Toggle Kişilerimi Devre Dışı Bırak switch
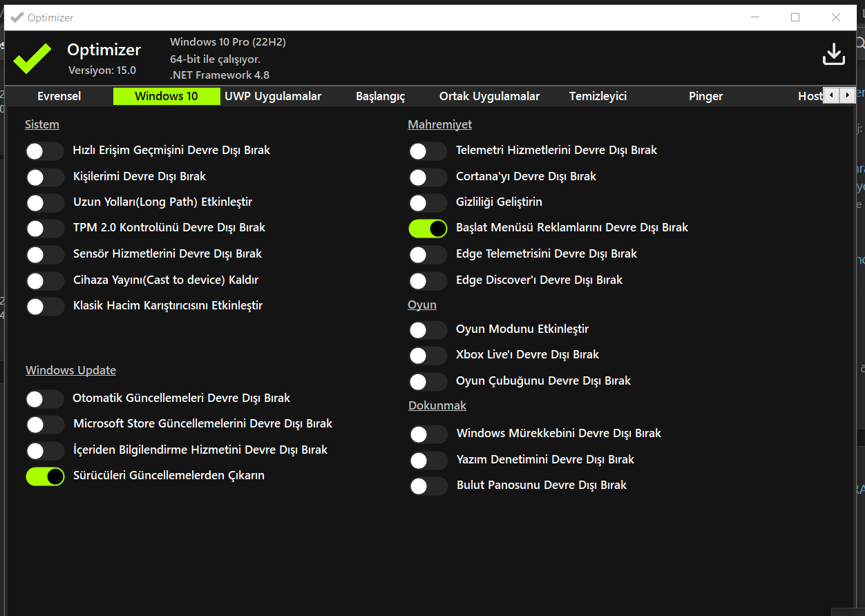The image size is (865, 616). click(x=45, y=177)
